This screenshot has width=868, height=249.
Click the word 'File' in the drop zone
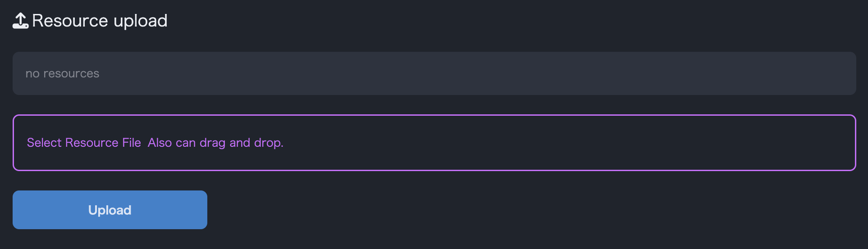[x=132, y=143]
